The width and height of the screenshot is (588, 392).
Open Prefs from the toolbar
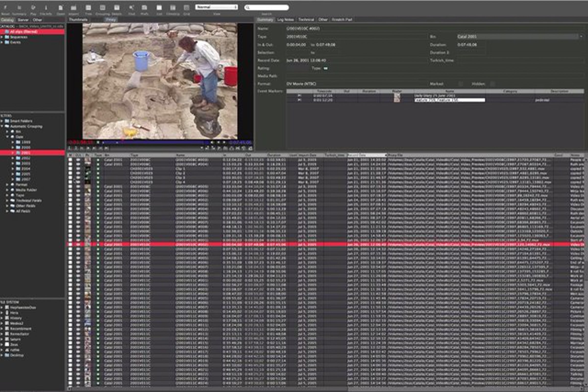click(x=144, y=8)
